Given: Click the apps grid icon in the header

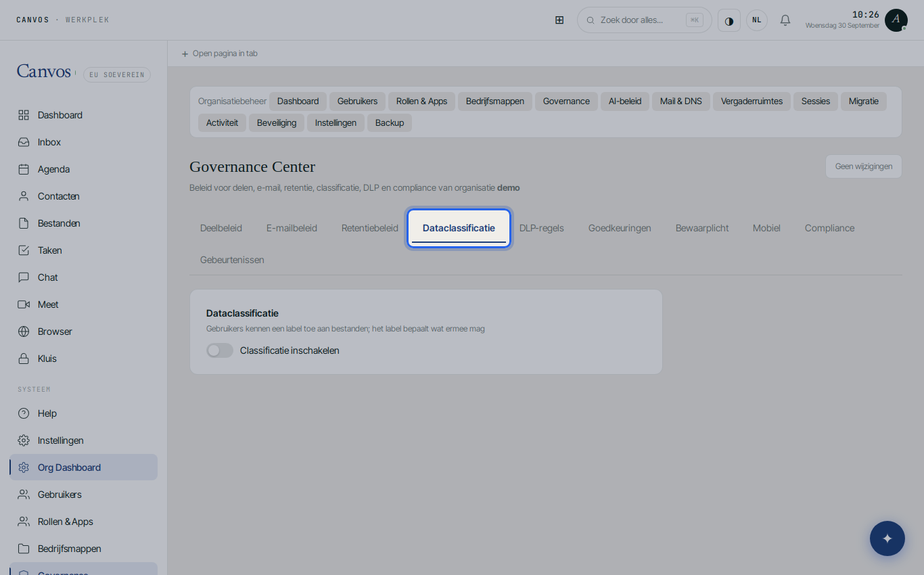Looking at the screenshot, I should pyautogui.click(x=559, y=20).
